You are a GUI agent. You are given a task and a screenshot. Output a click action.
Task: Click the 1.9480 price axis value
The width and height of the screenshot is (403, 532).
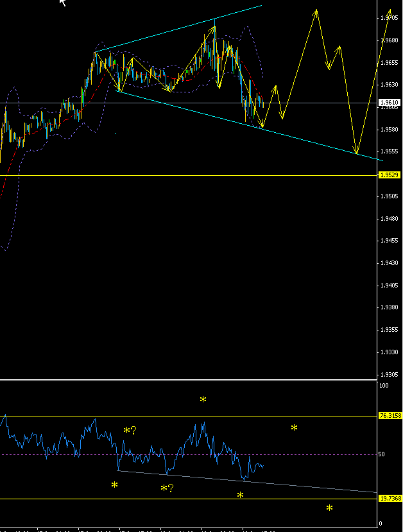point(390,218)
